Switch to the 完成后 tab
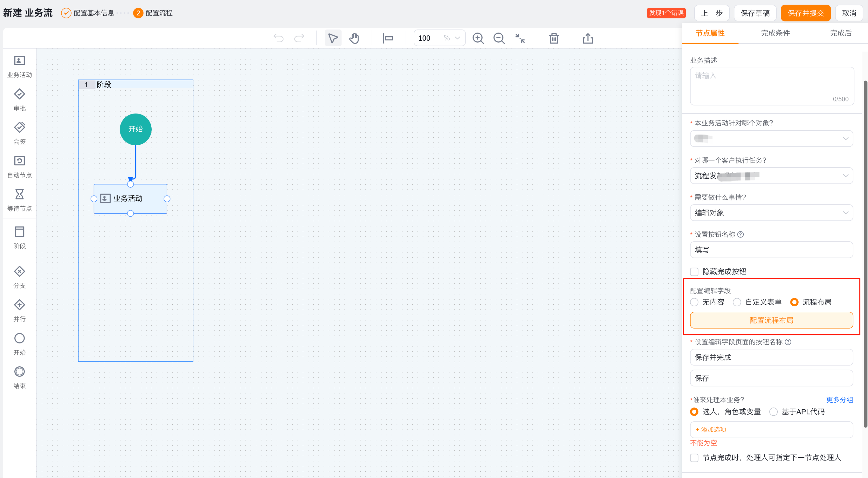The height and width of the screenshot is (478, 868). 840,33
